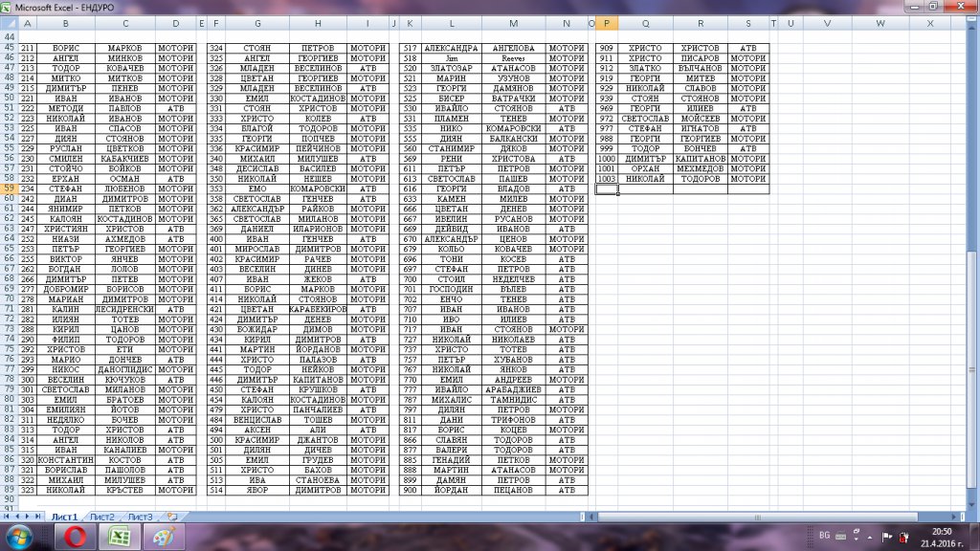This screenshot has height=551, width=980.
Task: Switch to the Лист2 sheet tab
Action: click(101, 517)
